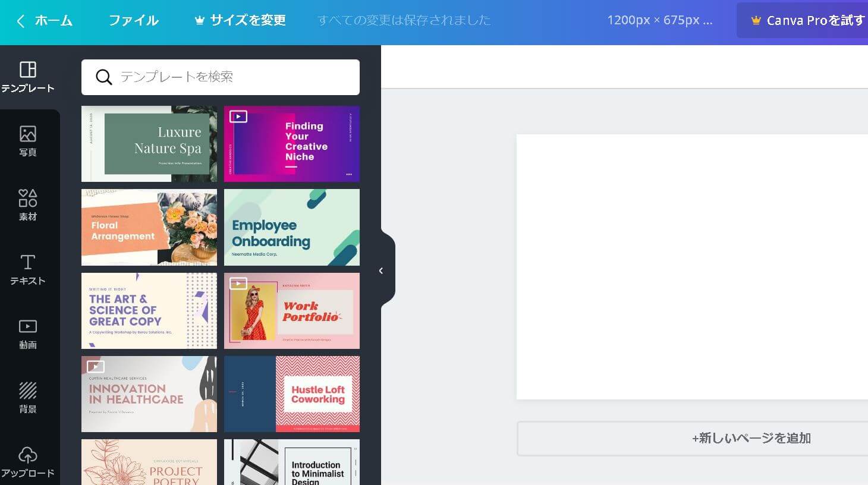Click the crown icon beside サイズを変更
Viewport: 868px width, 485px height.
click(x=200, y=20)
